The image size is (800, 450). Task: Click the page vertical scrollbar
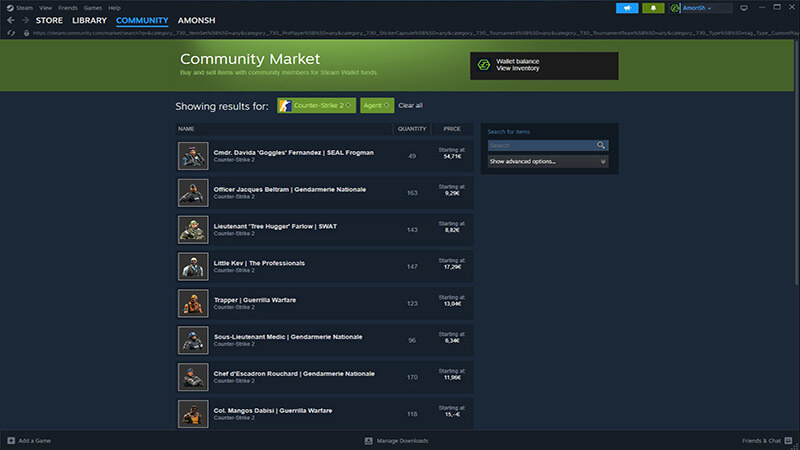pyautogui.click(x=797, y=163)
